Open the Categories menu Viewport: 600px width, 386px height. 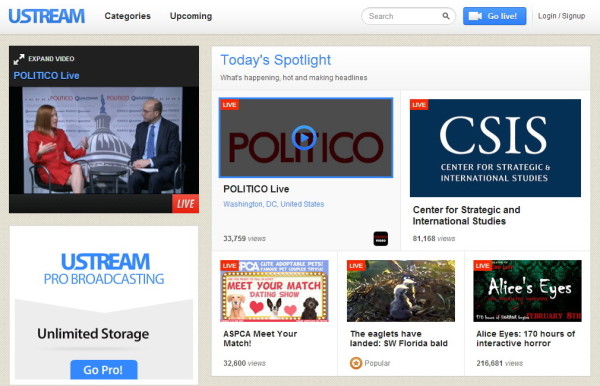(127, 16)
